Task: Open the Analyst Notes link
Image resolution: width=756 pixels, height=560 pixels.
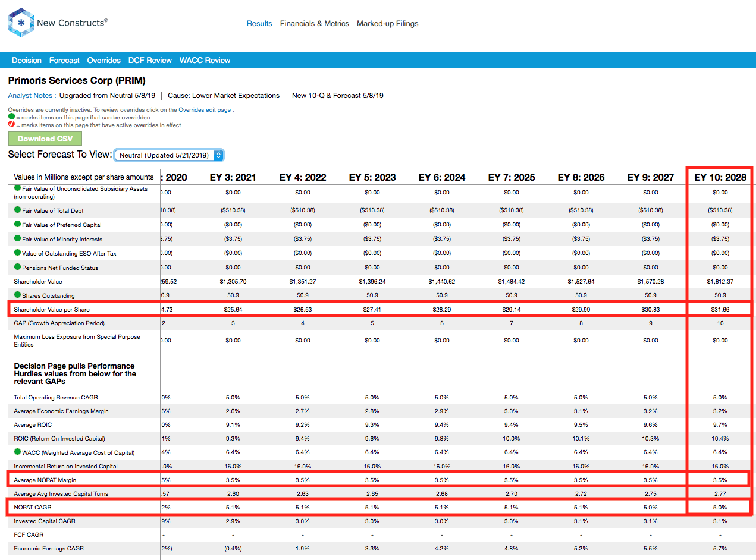Action: [30, 95]
